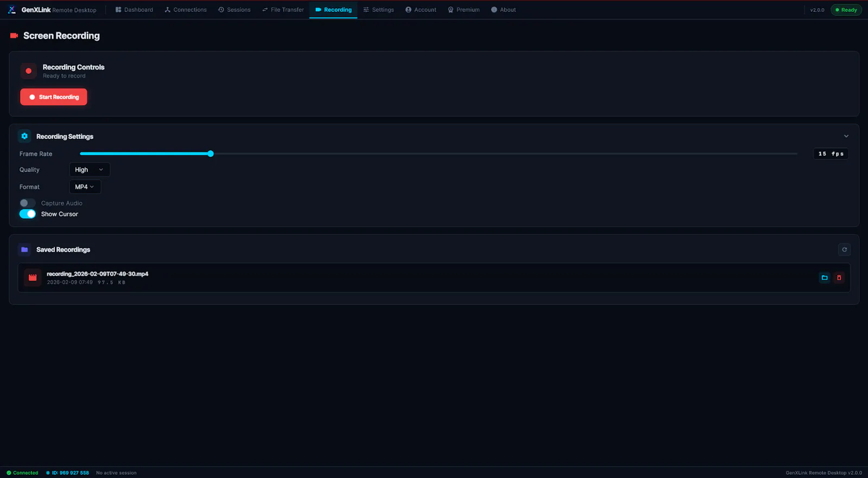Go to the Sessions tab
Image resolution: width=868 pixels, height=478 pixels.
(x=234, y=10)
